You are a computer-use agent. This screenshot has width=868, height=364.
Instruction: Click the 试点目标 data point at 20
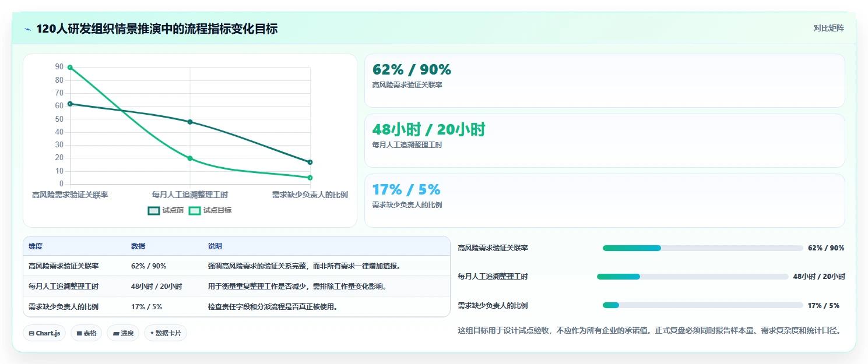190,158
